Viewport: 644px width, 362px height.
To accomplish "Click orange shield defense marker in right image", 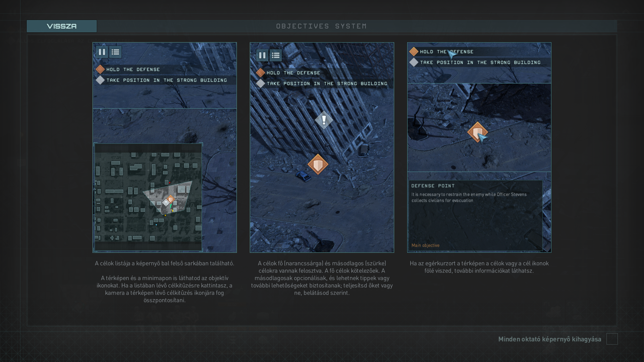I will (x=477, y=132).
